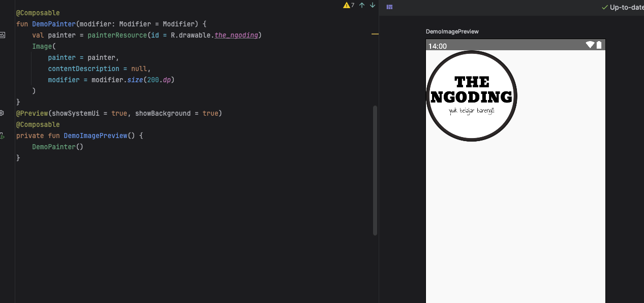This screenshot has width=644, height=303.
Task: Click the yellow warning inspection icon
Action: (347, 5)
